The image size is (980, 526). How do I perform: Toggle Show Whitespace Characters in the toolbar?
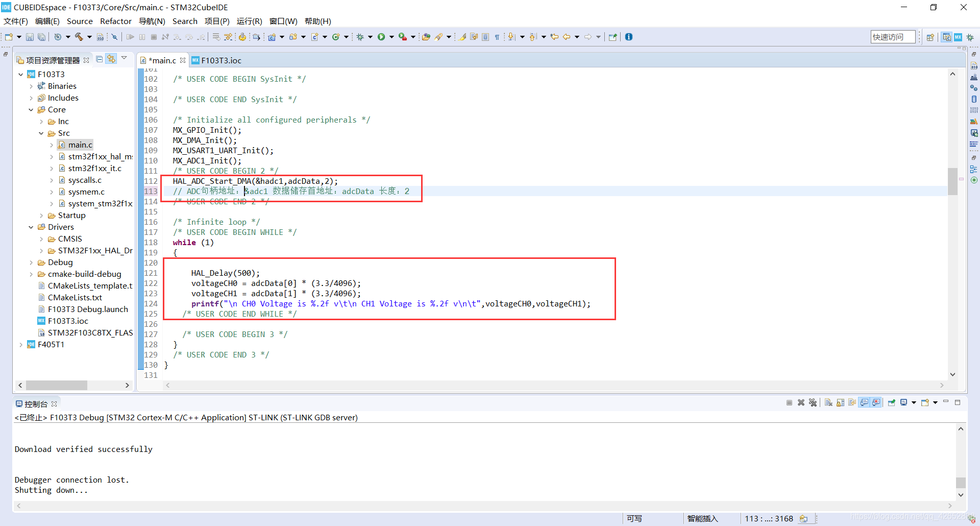(497, 37)
